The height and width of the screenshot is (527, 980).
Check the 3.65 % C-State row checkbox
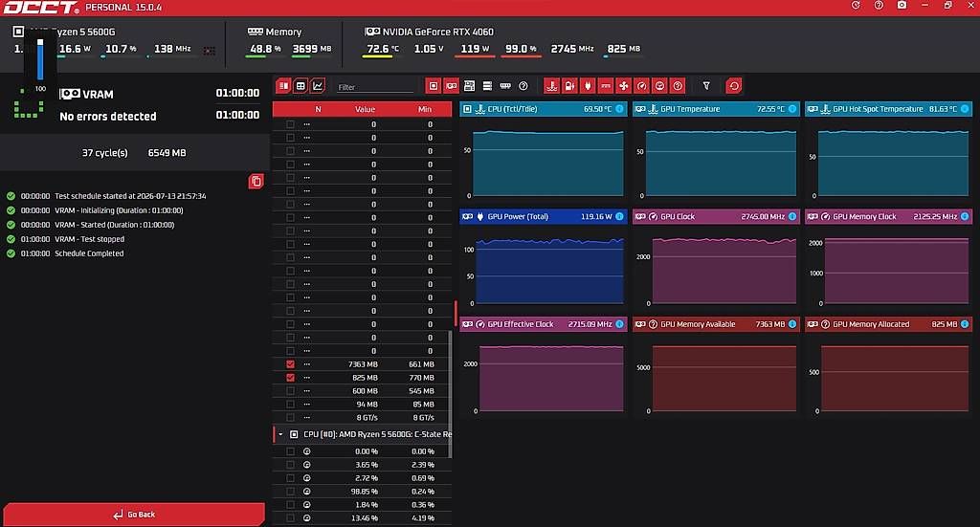pyautogui.click(x=290, y=465)
